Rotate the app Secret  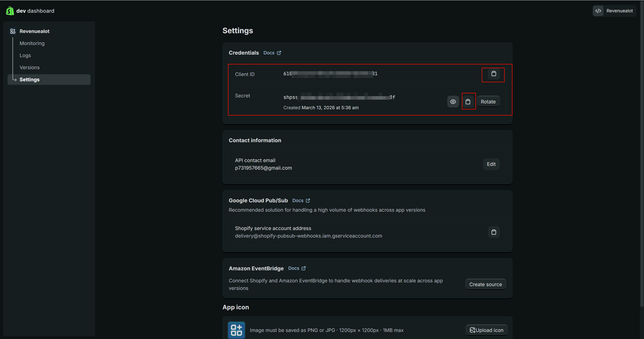(488, 101)
